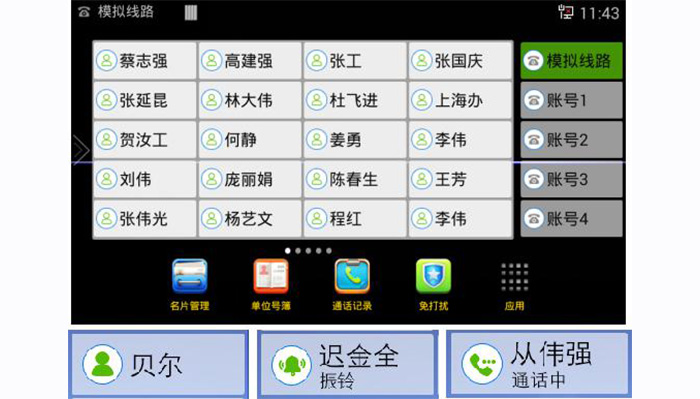Select the 账号2 line
Viewport: 700px width, 399px height.
pyautogui.click(x=571, y=140)
